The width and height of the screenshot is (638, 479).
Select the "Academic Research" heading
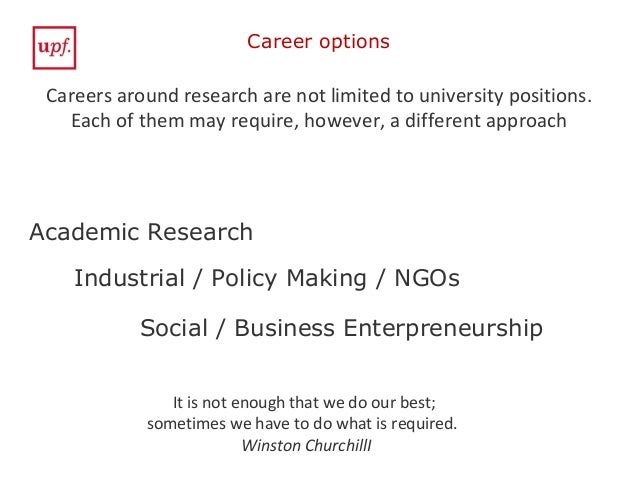(141, 233)
